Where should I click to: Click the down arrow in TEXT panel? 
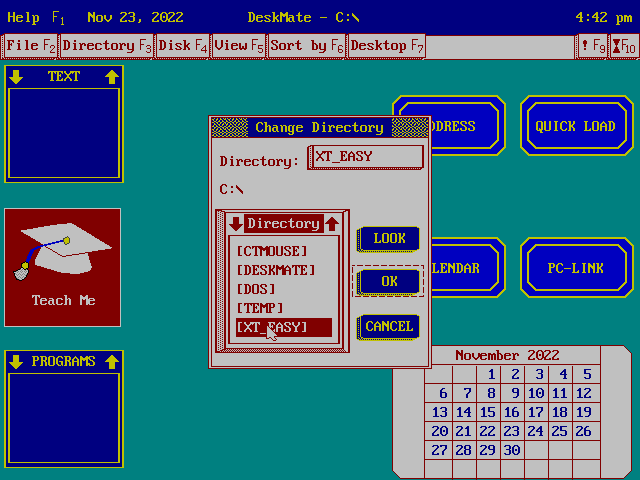point(16,77)
